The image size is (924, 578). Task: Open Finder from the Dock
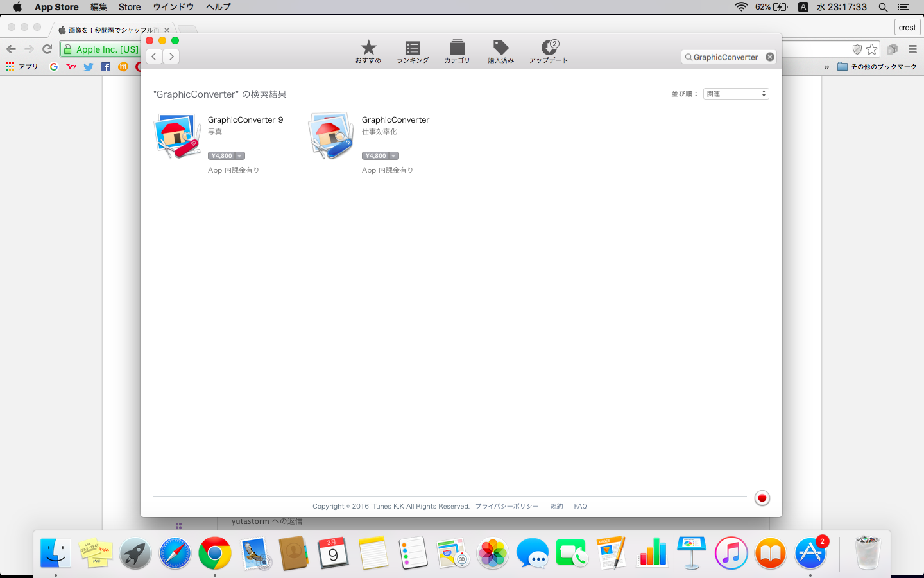(56, 553)
